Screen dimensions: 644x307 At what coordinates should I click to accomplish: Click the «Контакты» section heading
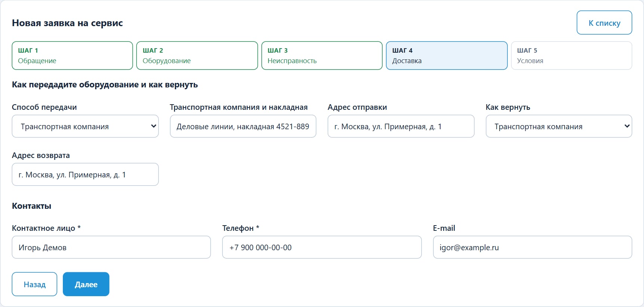(x=31, y=206)
